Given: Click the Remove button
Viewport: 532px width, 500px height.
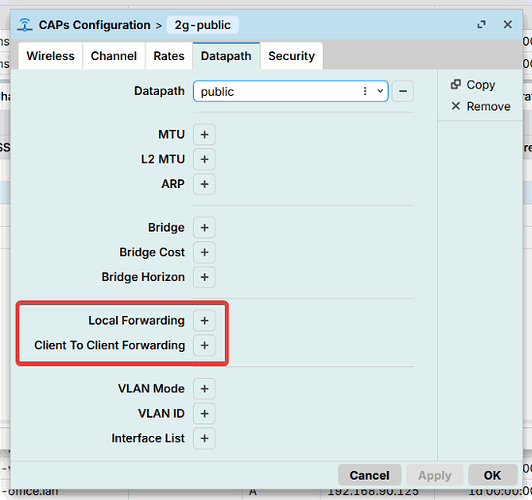Looking at the screenshot, I should coord(480,106).
